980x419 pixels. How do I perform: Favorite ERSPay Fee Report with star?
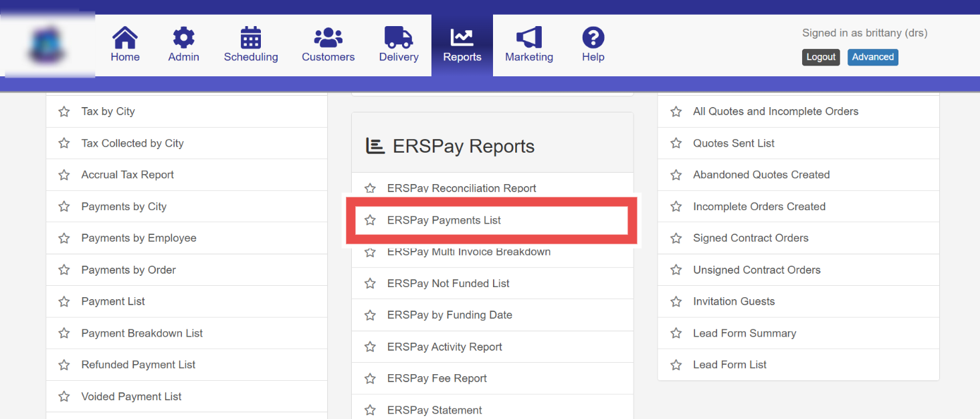[370, 379]
